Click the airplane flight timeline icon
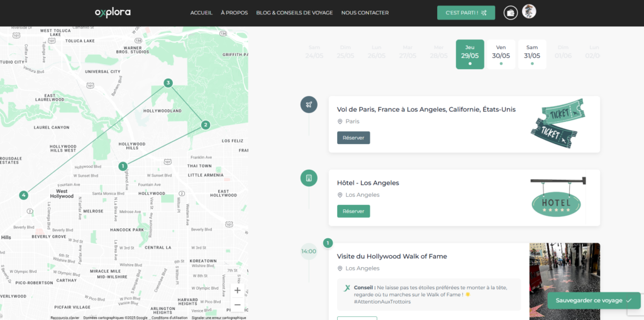The image size is (644, 320). coord(309,104)
